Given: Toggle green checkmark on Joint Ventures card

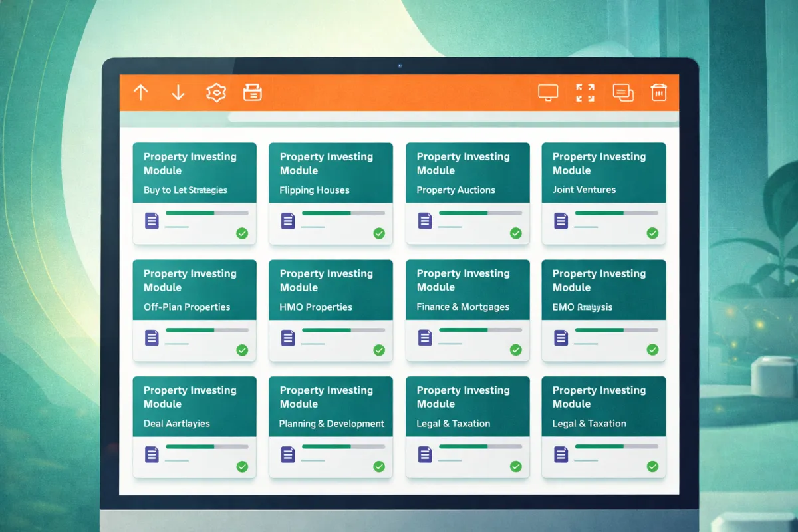Looking at the screenshot, I should pos(652,233).
